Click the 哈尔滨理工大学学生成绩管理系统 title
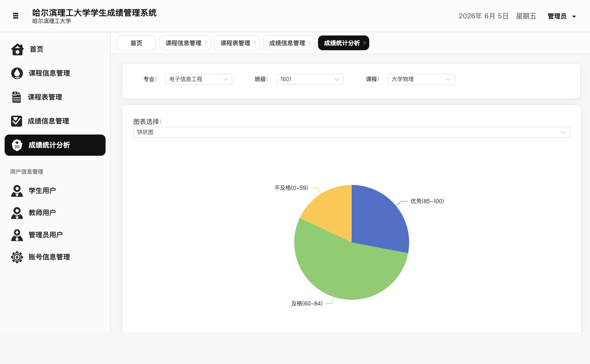Viewport: 590px width, 364px height. (94, 13)
